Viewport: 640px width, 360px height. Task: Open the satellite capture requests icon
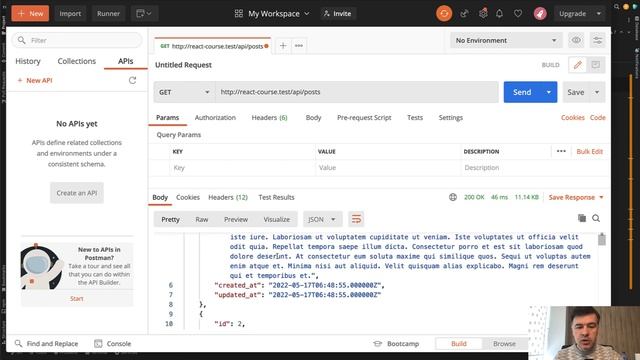tap(464, 13)
